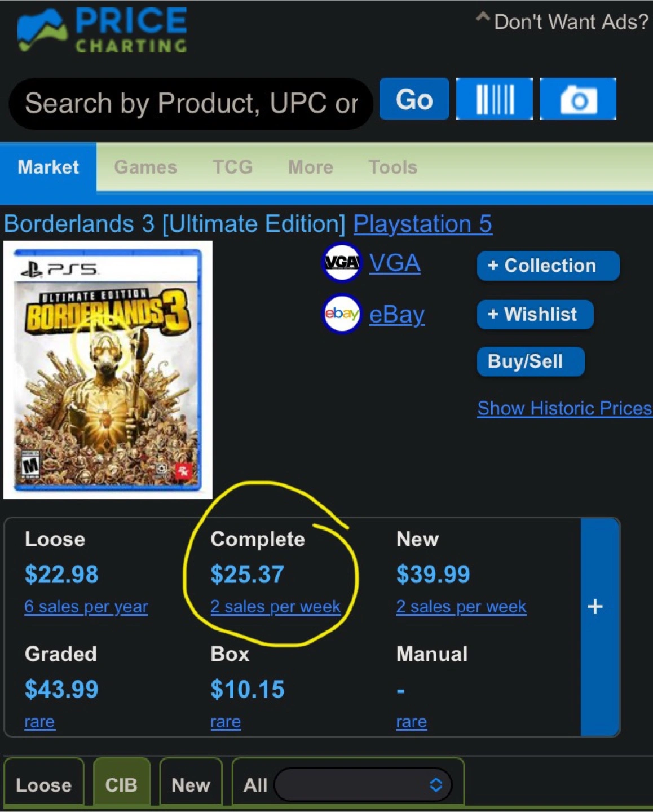Open the Borderlands 3 cover thumbnail
653x812 pixels.
click(108, 370)
